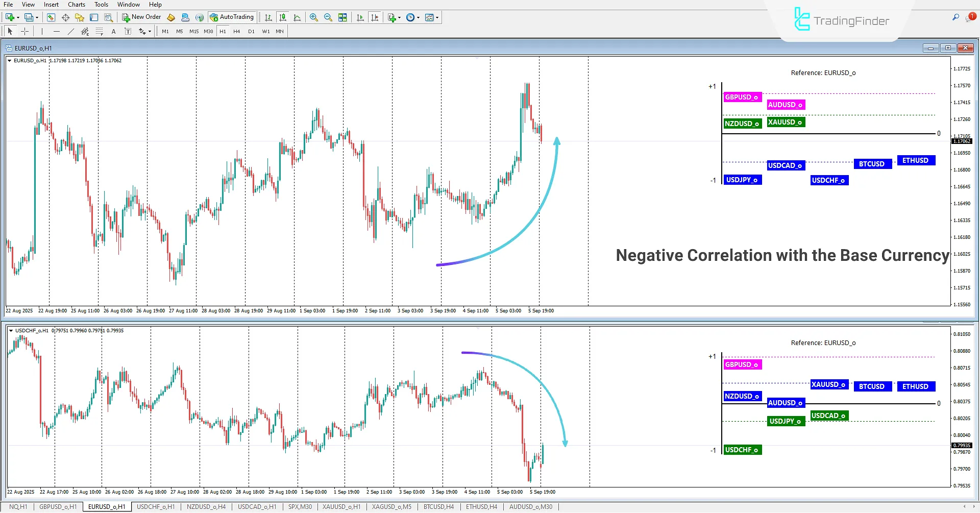Expand the arrow objects dropdown
This screenshot has height=513, width=980.
click(150, 31)
